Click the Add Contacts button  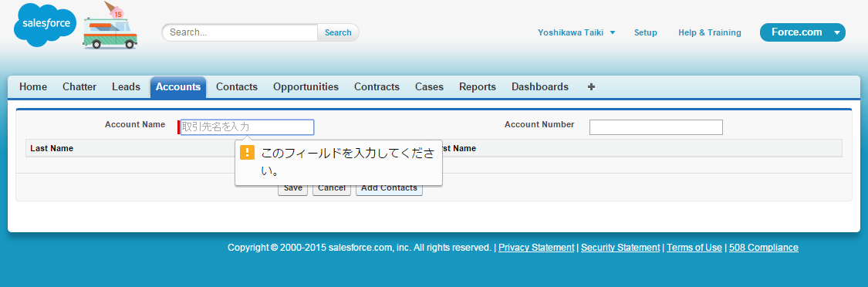(x=389, y=188)
